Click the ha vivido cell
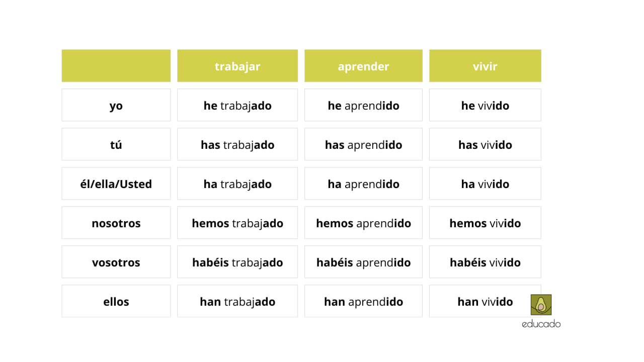The width and height of the screenshot is (644, 362). 485,184
